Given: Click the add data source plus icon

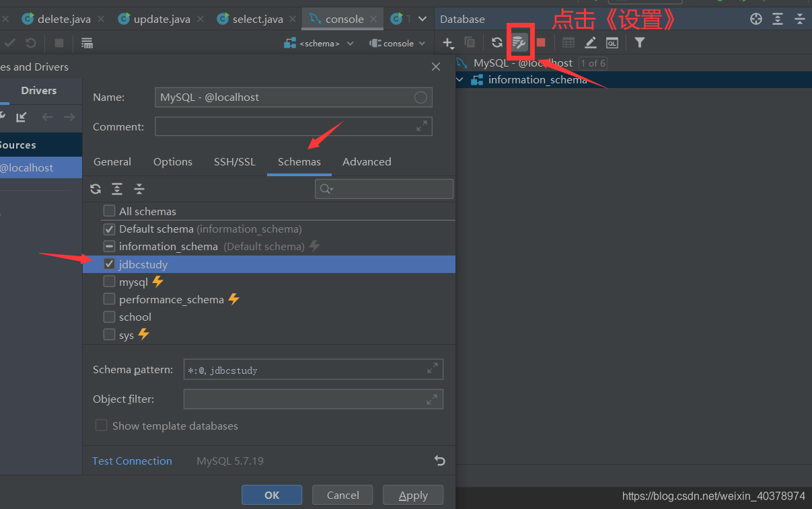Looking at the screenshot, I should pyautogui.click(x=448, y=43).
